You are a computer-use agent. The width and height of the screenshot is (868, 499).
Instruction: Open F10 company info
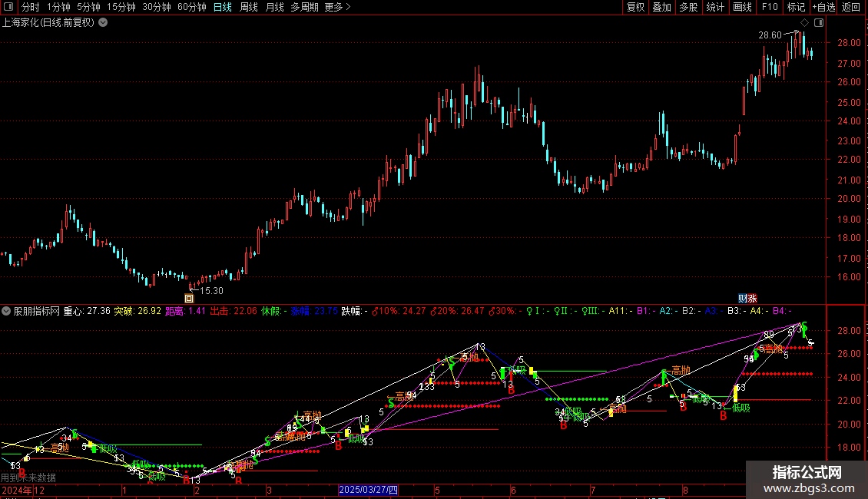(770, 7)
